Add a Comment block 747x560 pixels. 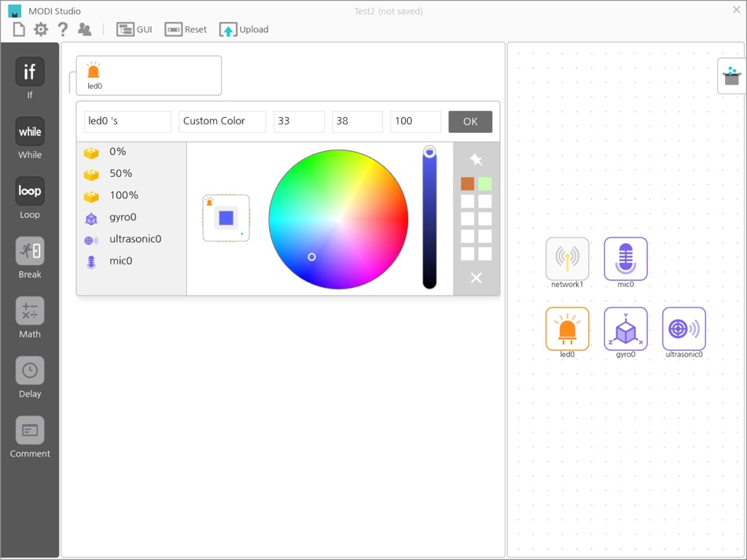30,430
